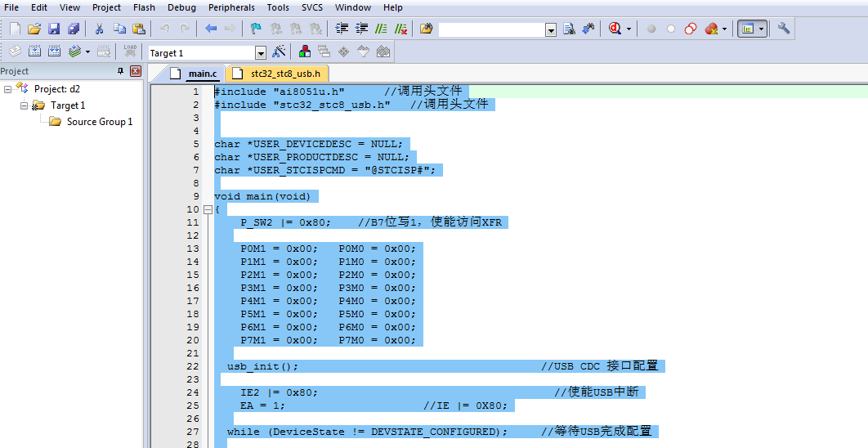Screen dimensions: 868x448
Task: Open the Peripherals menu
Action: [x=231, y=7]
